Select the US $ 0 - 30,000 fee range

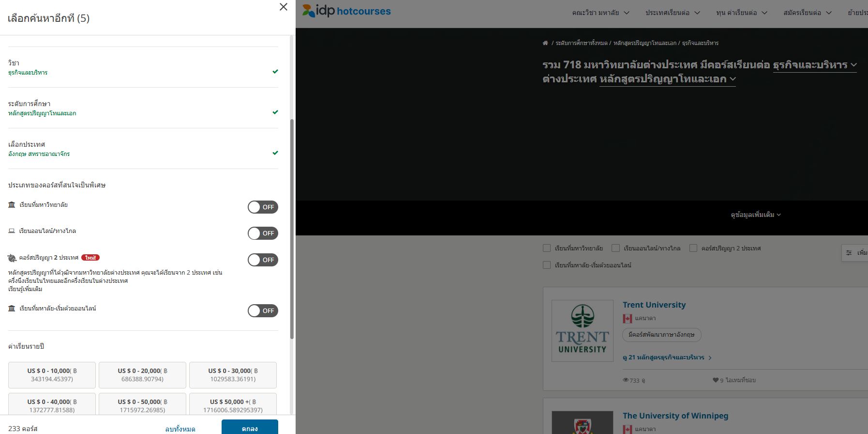pyautogui.click(x=233, y=375)
